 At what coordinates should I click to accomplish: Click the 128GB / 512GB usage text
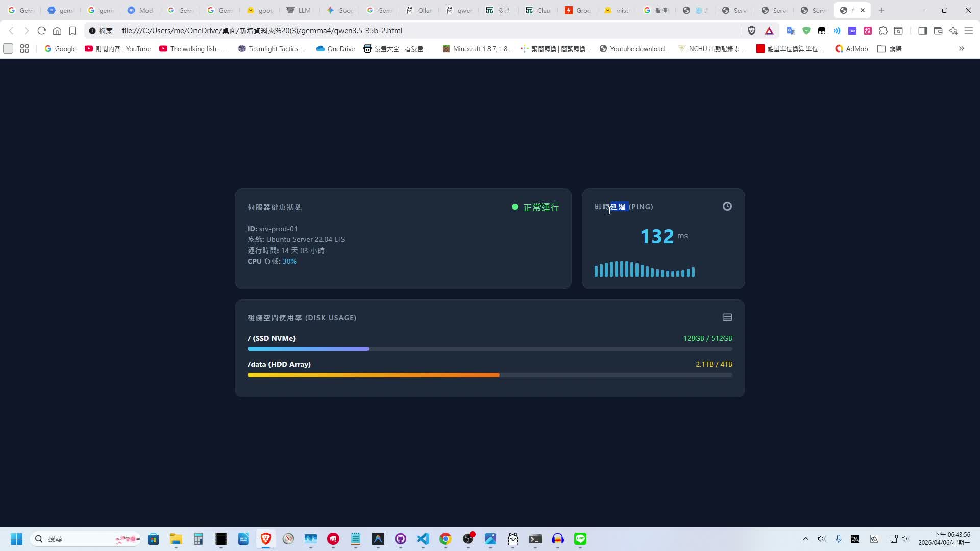pos(707,338)
